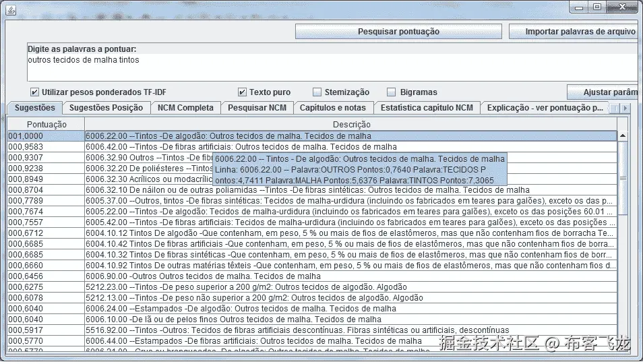
Task: Maximize the application window
Action: coord(597,7)
